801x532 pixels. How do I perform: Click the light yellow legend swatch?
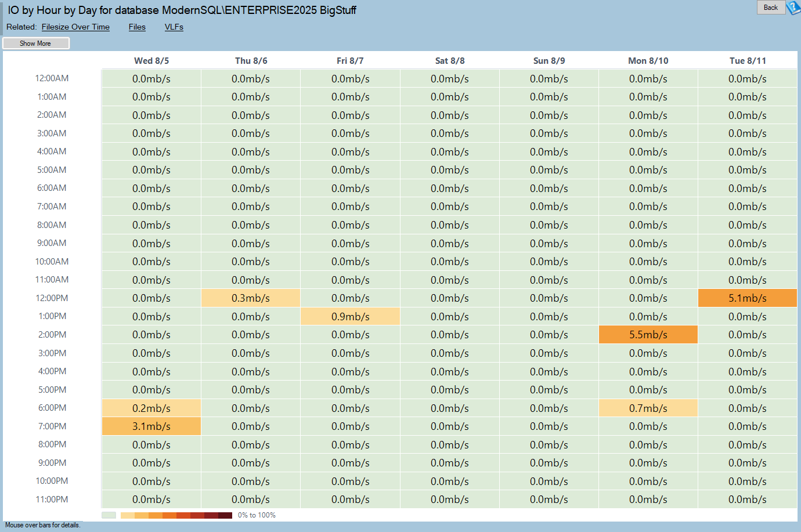click(x=128, y=515)
